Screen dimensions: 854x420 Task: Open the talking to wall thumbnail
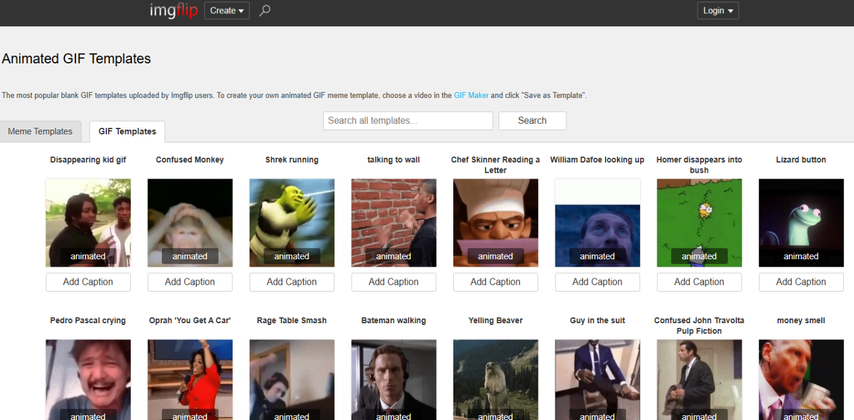tap(394, 223)
